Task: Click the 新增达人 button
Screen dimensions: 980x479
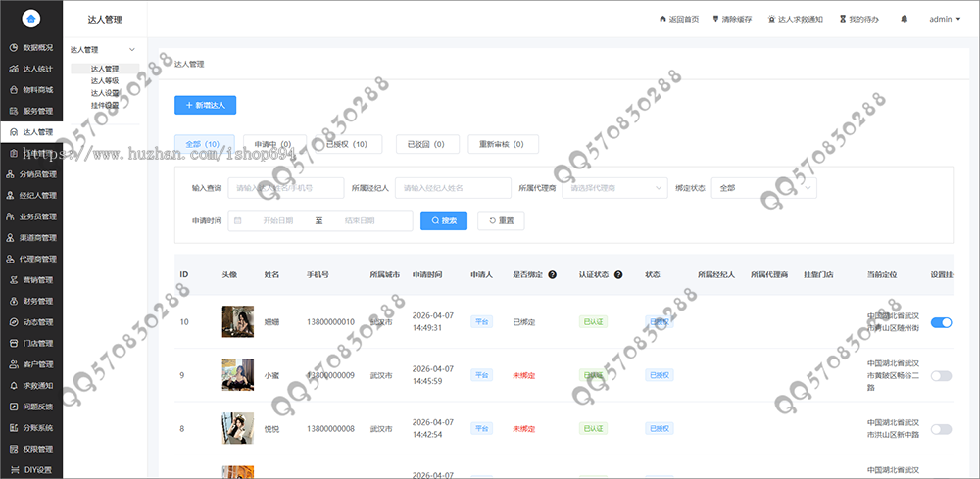Action: point(205,106)
